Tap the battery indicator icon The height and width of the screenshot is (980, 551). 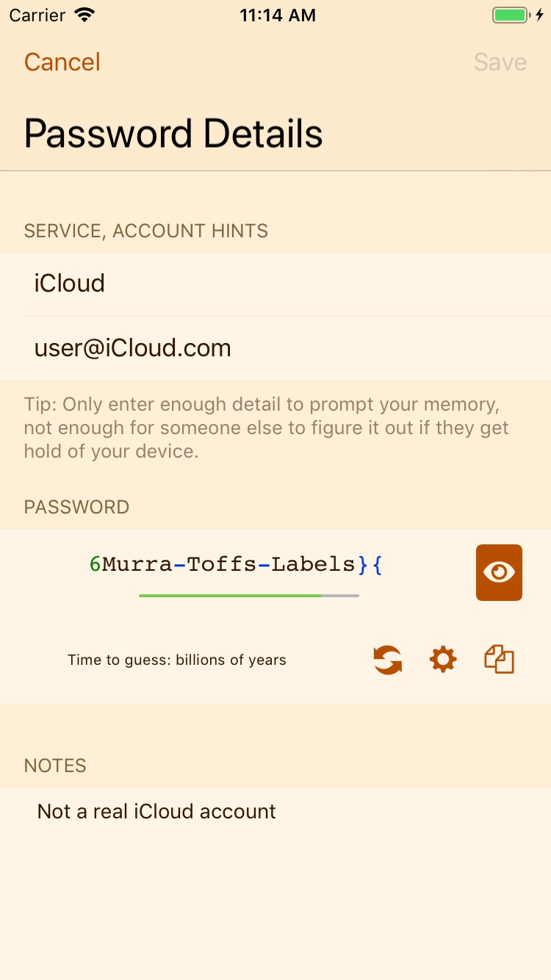[511, 15]
